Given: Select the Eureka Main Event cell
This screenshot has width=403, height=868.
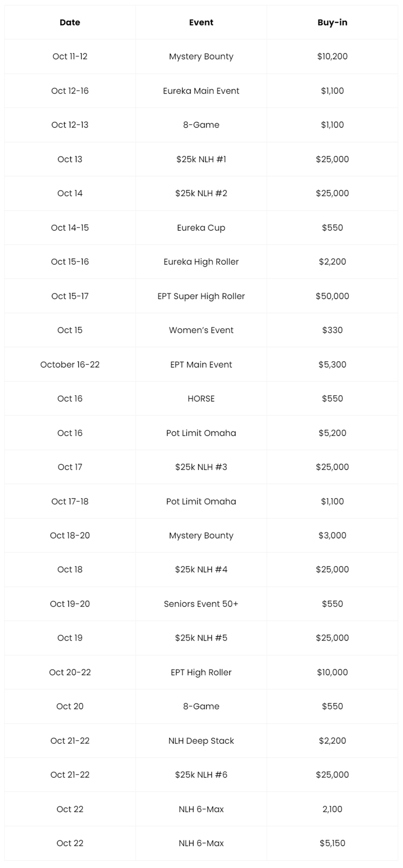Looking at the screenshot, I should pyautogui.click(x=201, y=91).
